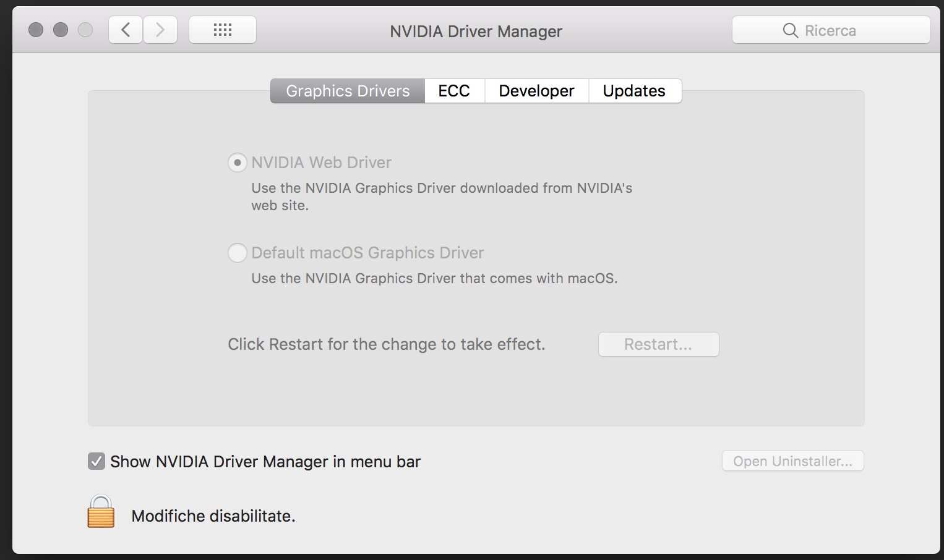Click the Modifiche disabilitate label
Viewport: 944px width, 560px height.
click(213, 516)
